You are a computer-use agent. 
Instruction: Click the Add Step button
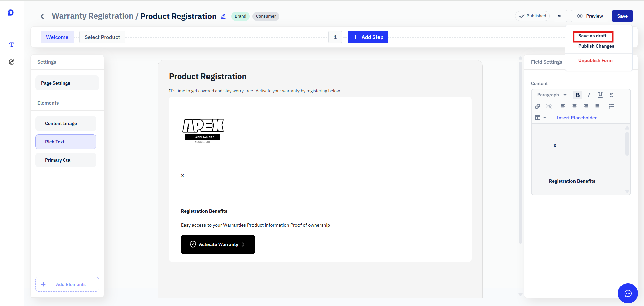(x=368, y=37)
